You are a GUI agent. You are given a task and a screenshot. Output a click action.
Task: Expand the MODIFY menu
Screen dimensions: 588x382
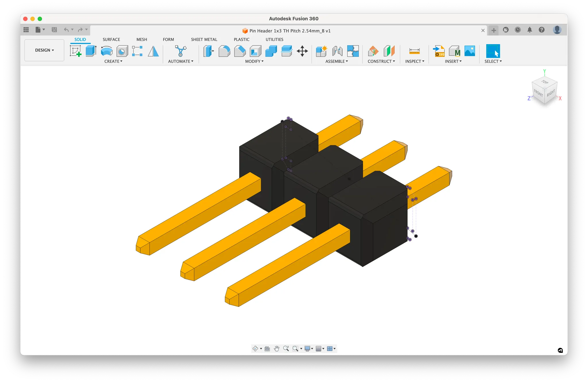[x=254, y=61]
